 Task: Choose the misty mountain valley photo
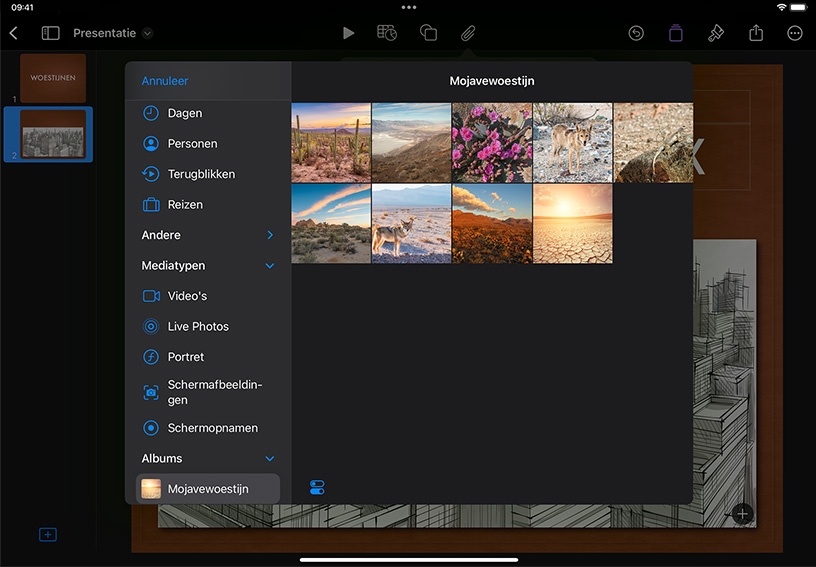(412, 143)
